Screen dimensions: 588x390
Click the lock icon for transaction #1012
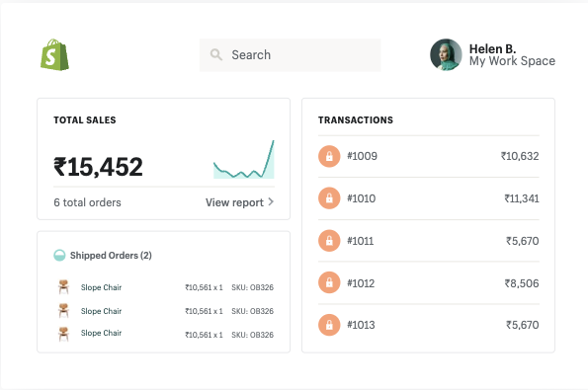point(329,282)
